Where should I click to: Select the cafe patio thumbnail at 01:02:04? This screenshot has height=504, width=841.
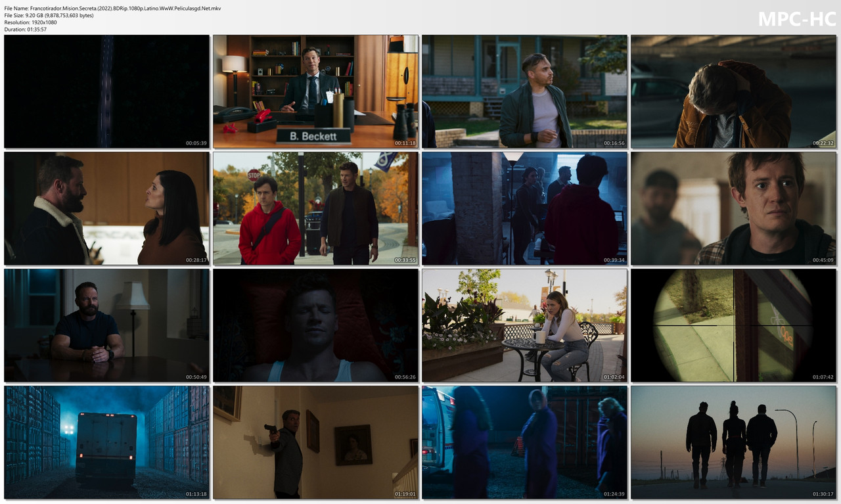coord(524,325)
